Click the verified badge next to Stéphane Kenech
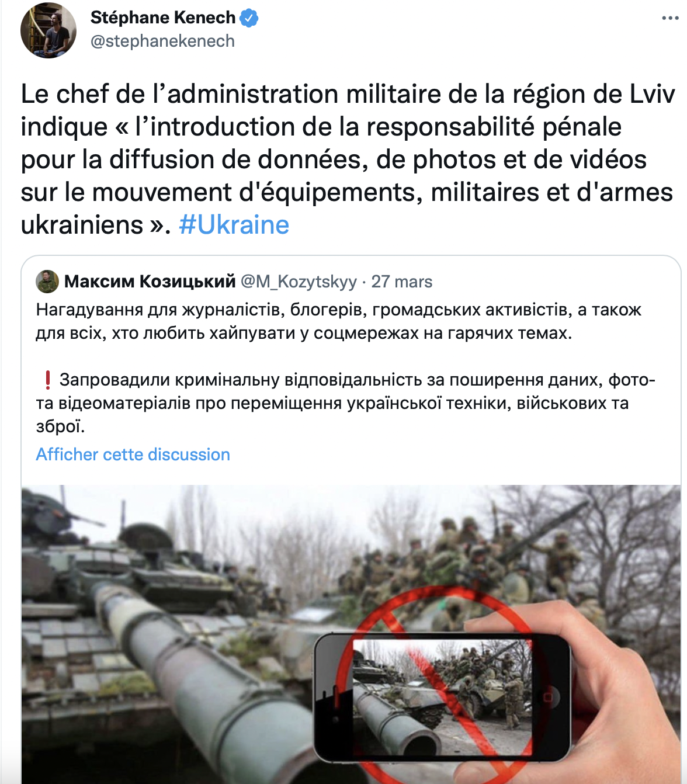Viewport: 687px width, 784px height. [249, 18]
